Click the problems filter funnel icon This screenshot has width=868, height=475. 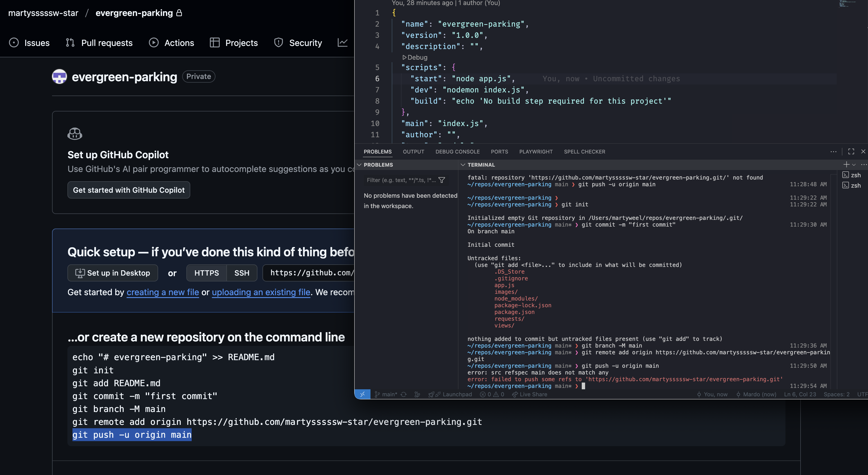(x=442, y=180)
